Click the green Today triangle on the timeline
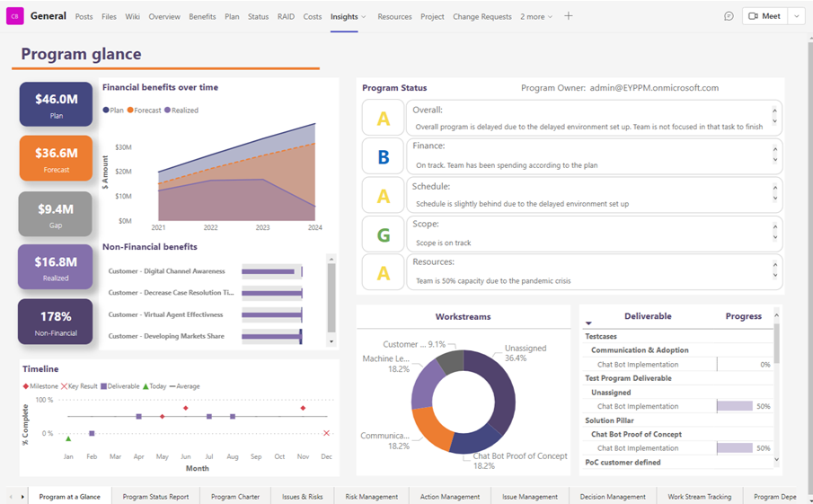 (69, 438)
